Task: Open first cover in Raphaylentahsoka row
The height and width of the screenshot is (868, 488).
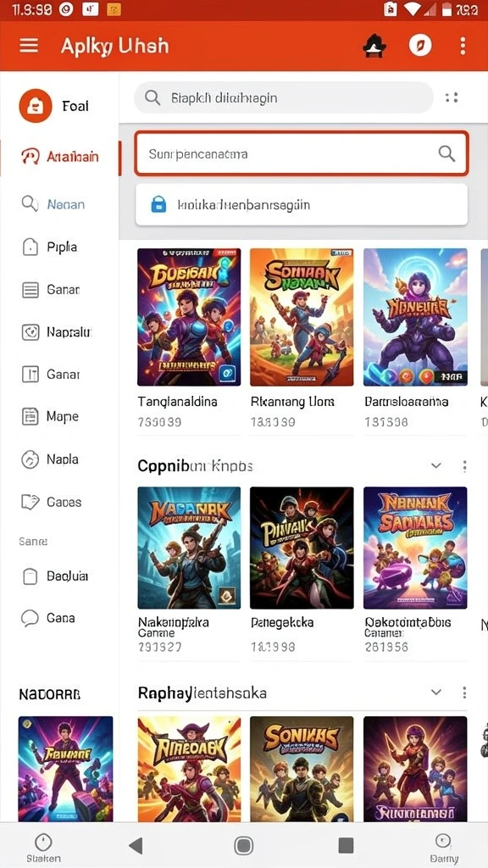Action: point(189,769)
